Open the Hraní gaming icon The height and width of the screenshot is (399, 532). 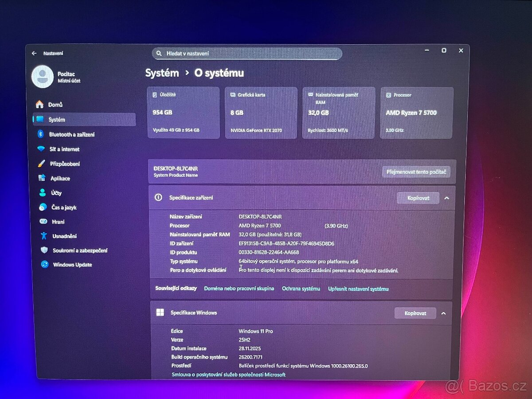[44, 222]
